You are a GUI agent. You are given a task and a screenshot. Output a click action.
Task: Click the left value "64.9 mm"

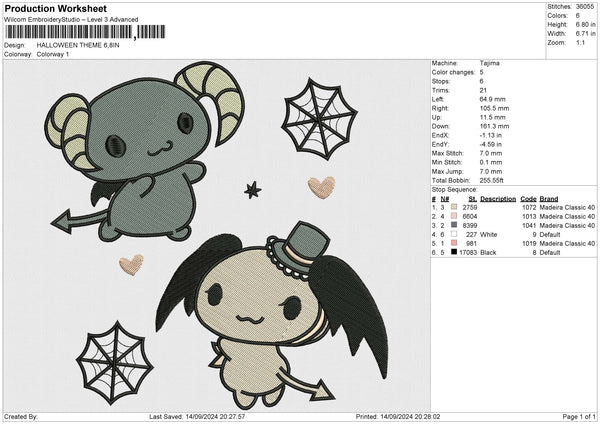tap(492, 99)
